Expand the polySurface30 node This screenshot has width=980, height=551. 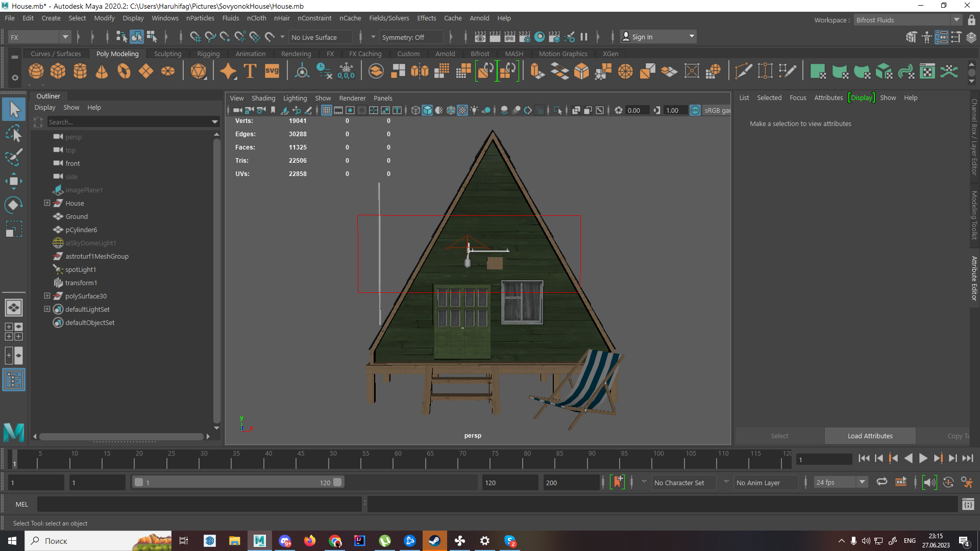point(47,296)
